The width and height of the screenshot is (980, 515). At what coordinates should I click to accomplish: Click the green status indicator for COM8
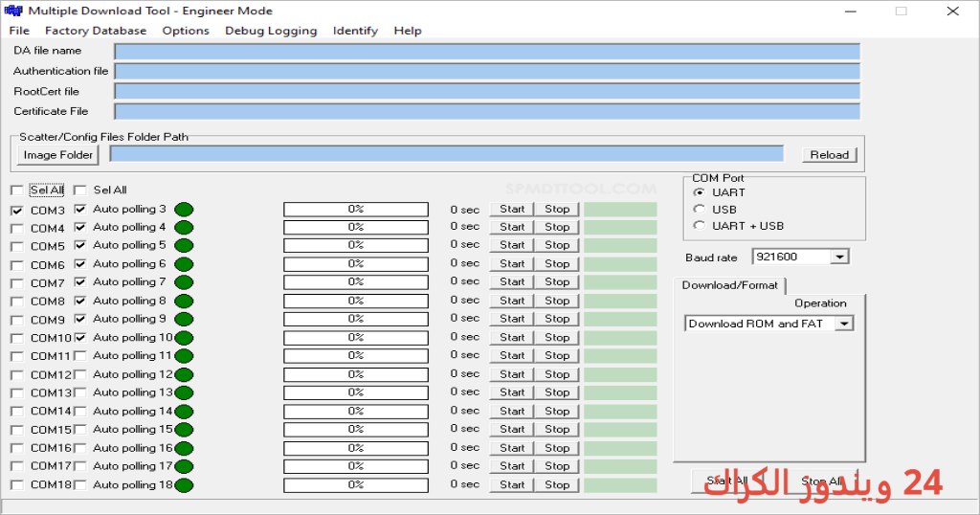pos(184,302)
